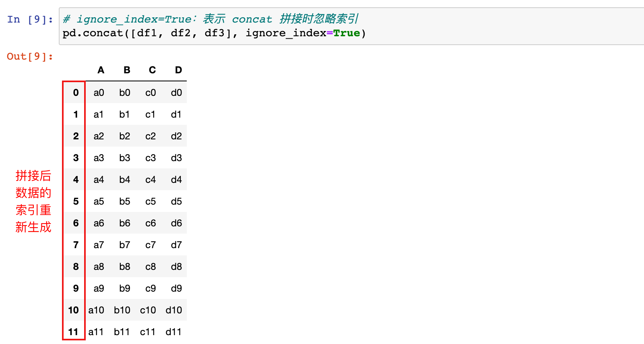Click index label 3

[76, 158]
